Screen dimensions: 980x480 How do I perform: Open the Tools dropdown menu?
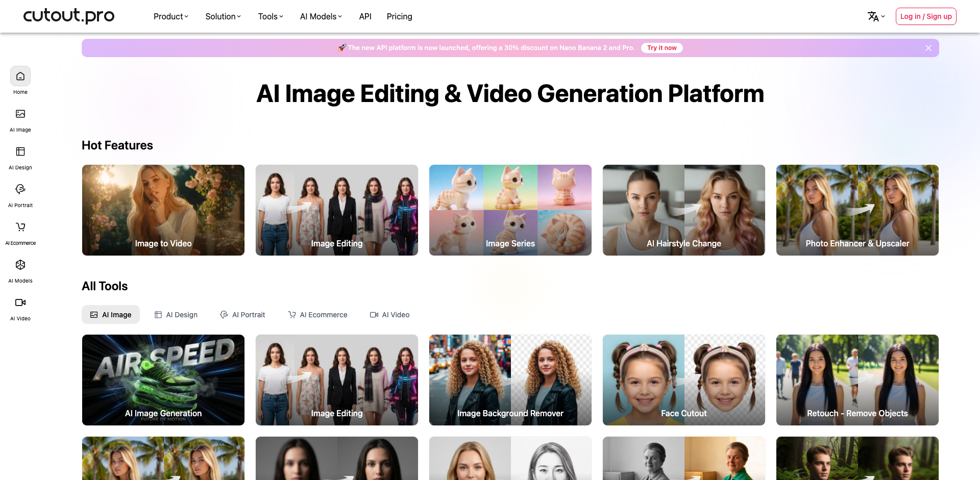270,17
